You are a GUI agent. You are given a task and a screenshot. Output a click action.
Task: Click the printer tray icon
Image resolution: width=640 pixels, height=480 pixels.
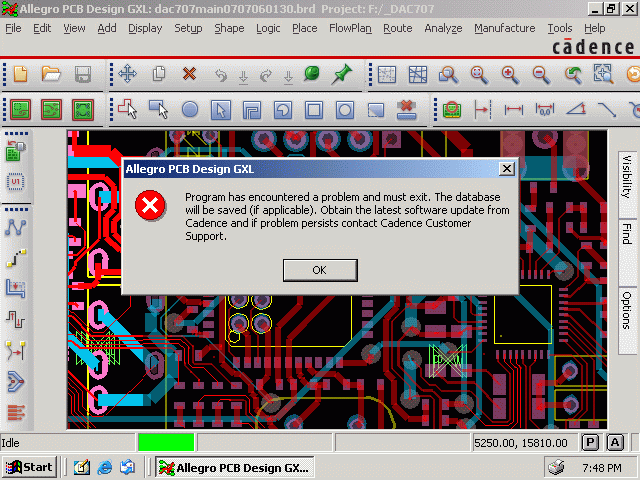pos(556,467)
